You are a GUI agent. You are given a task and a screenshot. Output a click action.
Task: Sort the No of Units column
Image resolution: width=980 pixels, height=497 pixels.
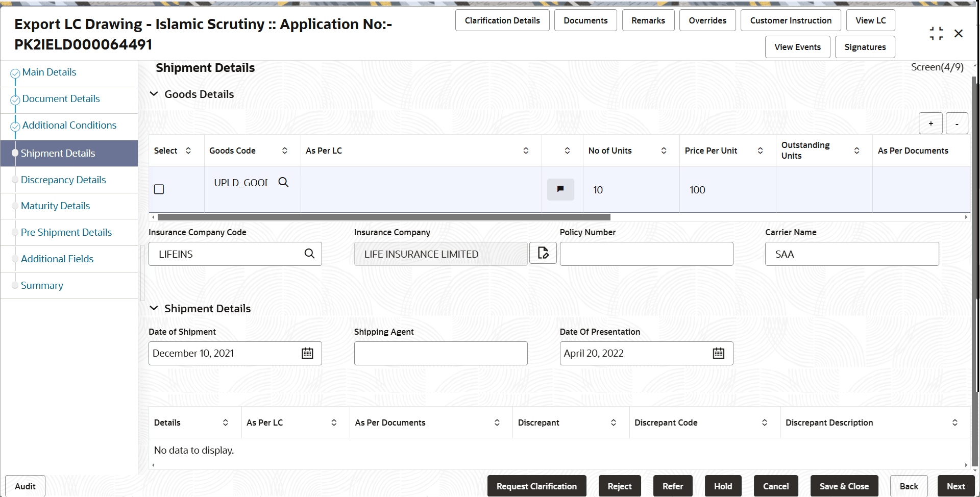[x=664, y=150]
